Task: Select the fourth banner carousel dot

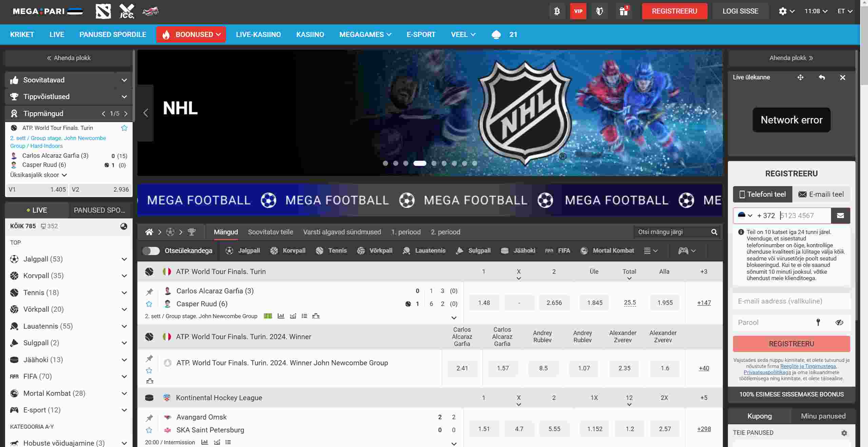Action: coord(420,163)
